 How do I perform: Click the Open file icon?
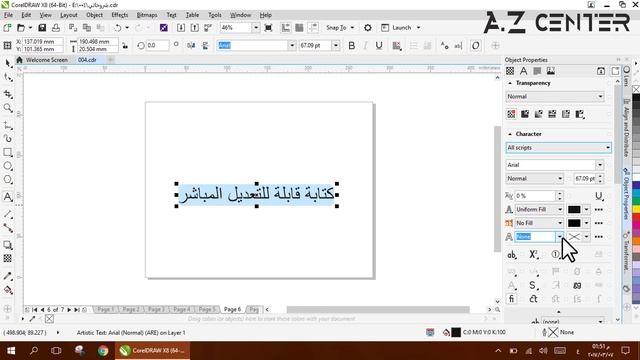pyautogui.click(x=21, y=28)
